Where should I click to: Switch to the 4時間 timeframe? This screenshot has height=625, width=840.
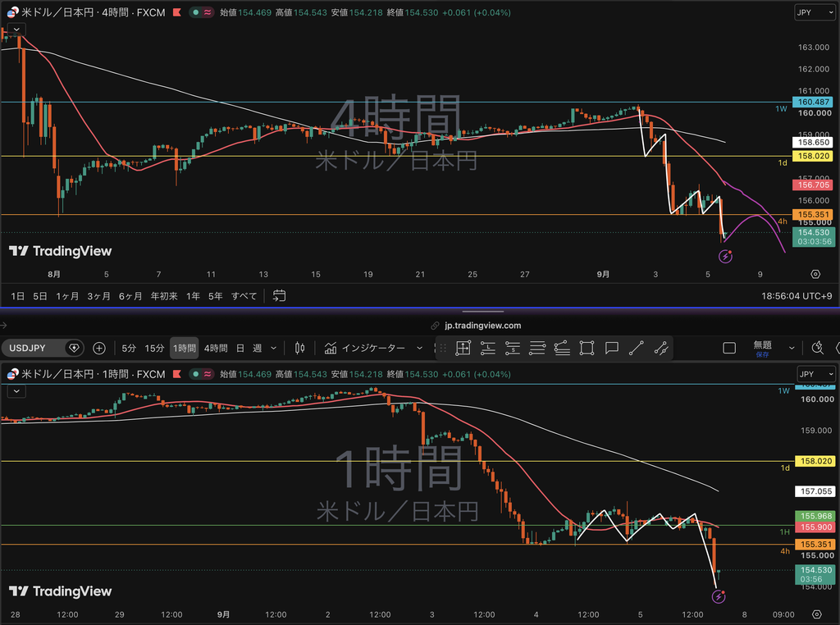coord(216,348)
